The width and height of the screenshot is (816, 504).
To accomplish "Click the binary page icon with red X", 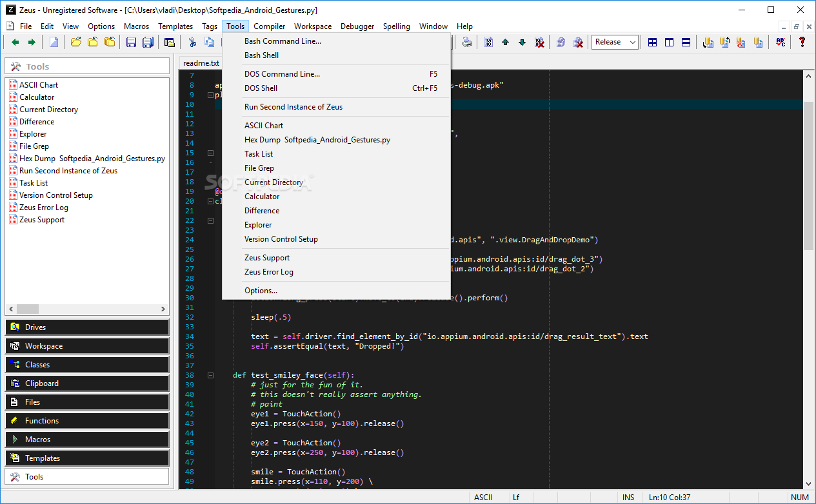I will pyautogui.click(x=539, y=43).
